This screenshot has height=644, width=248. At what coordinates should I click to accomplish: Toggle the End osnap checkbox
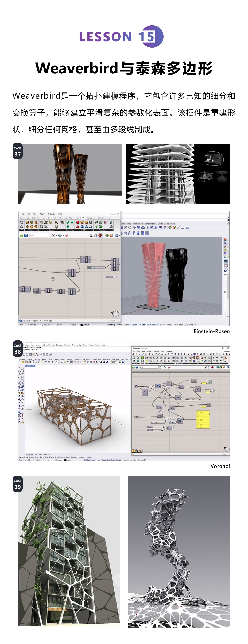click(19, 457)
